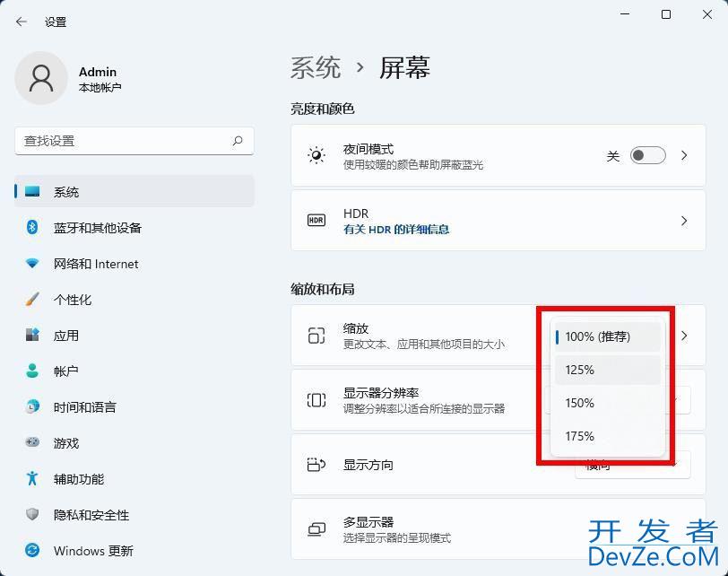The width and height of the screenshot is (728, 576).
Task: Expand 缩放 custom scaling chevron
Action: coord(684,336)
